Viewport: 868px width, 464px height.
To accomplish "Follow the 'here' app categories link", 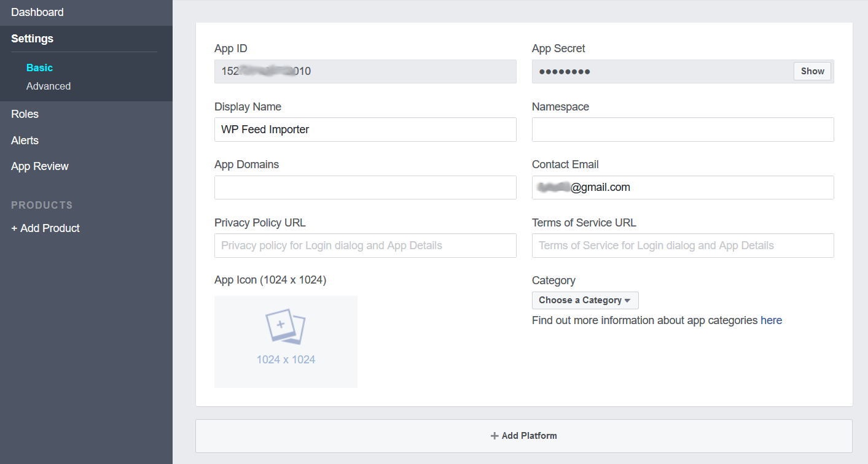I will (x=771, y=320).
